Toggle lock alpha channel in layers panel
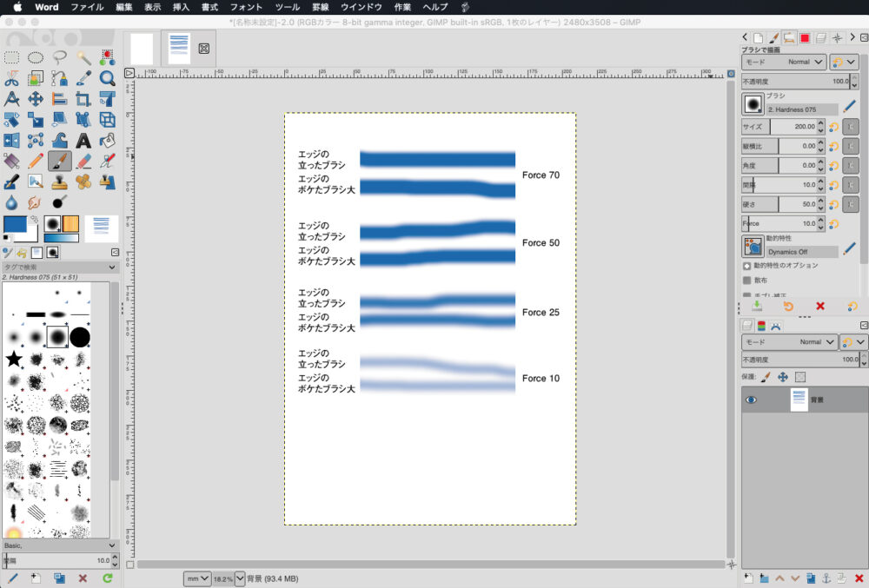Viewport: 869px width, 588px height. 800,377
